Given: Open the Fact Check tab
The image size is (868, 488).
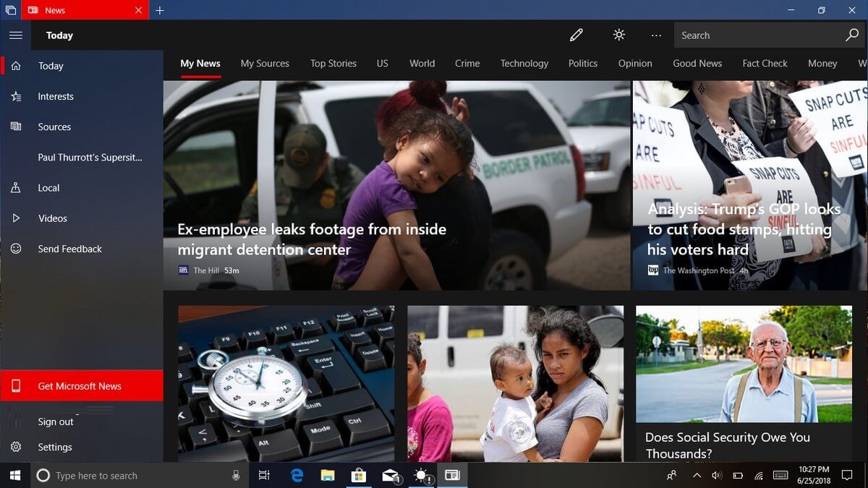Looking at the screenshot, I should point(765,64).
